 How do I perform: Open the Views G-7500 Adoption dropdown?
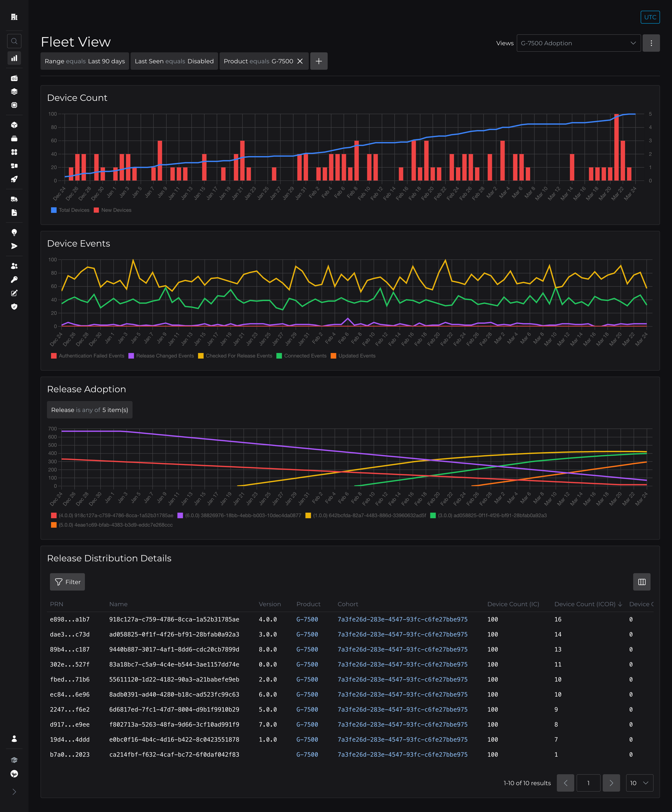[x=578, y=43]
